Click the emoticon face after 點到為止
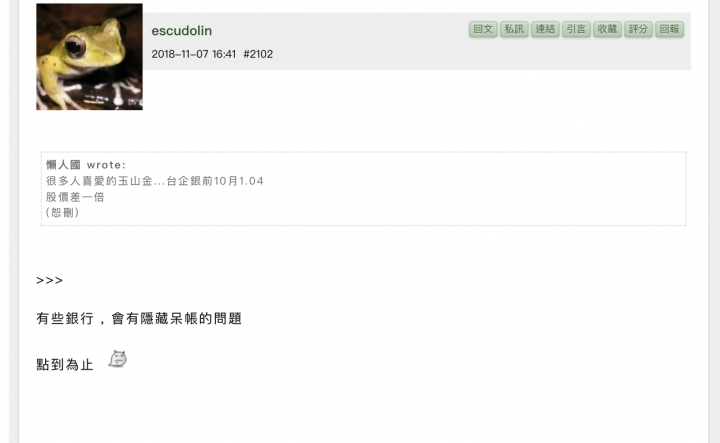Screen dimensions: 720x443 click(x=118, y=359)
